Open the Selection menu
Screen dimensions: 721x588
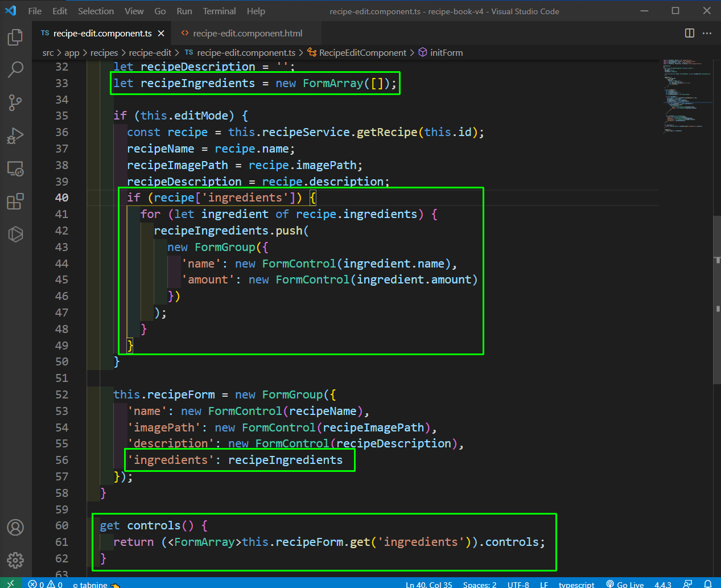coord(96,11)
